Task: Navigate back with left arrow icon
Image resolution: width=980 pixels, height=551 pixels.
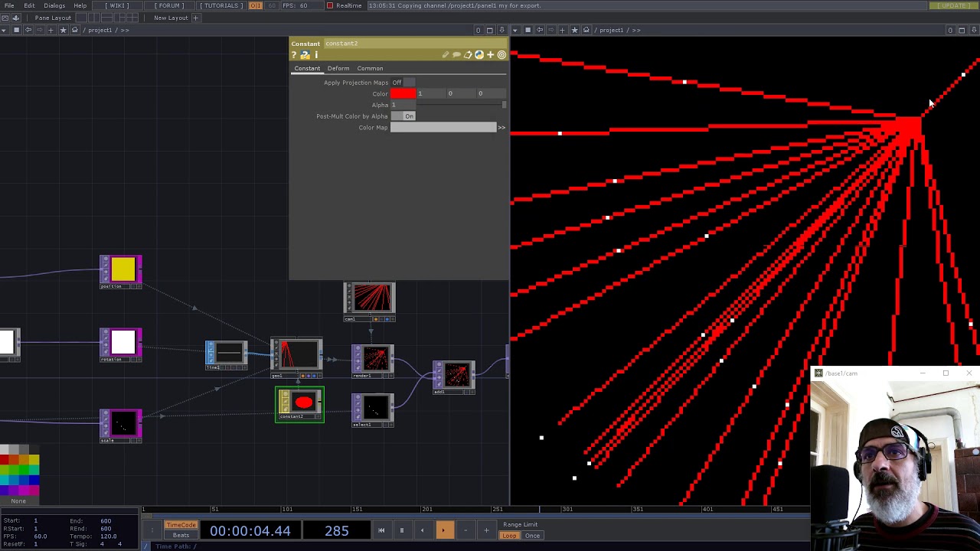Action: 28,30
